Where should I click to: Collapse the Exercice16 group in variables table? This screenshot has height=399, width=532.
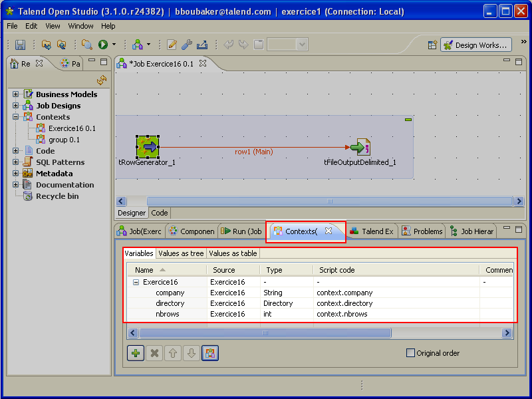pos(136,282)
